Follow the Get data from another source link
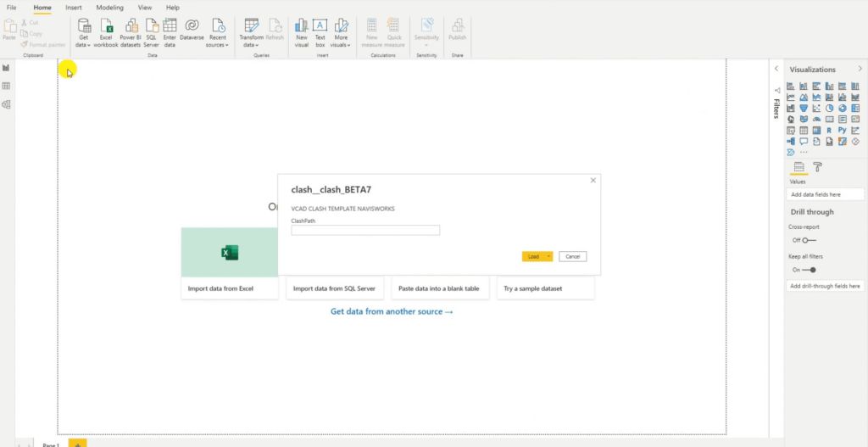 392,312
